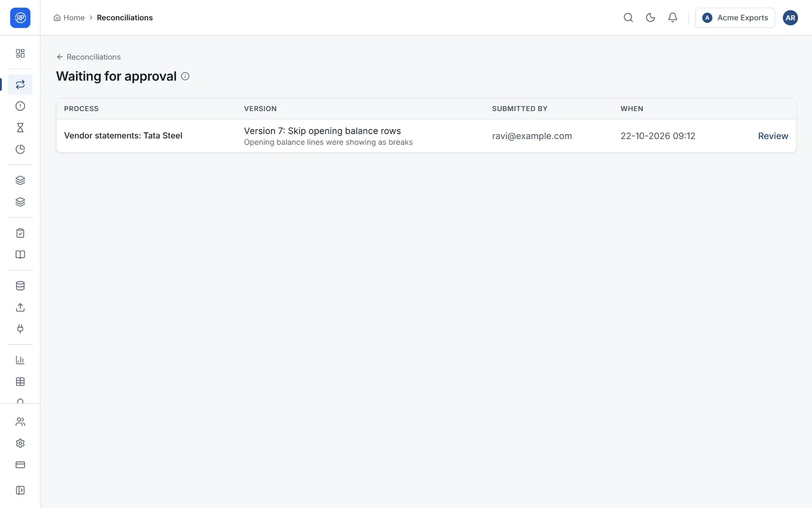Open the dashboard grid icon in sidebar
This screenshot has width=812, height=508.
(x=20, y=53)
